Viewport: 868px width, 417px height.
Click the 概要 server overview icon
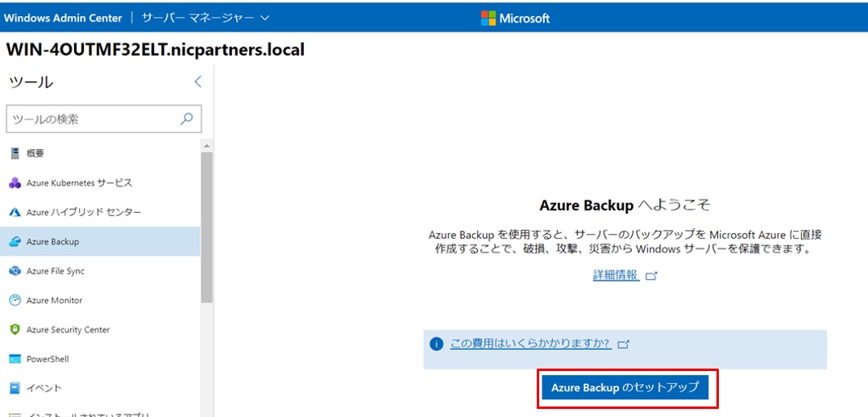click(x=15, y=153)
